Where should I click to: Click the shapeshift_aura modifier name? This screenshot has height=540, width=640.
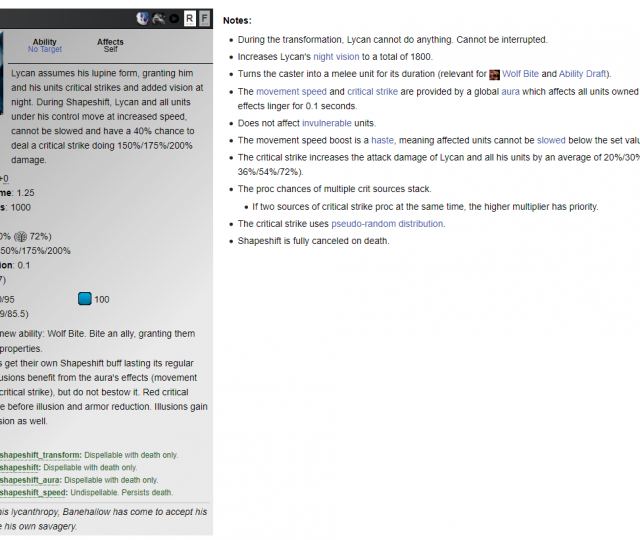click(30, 480)
